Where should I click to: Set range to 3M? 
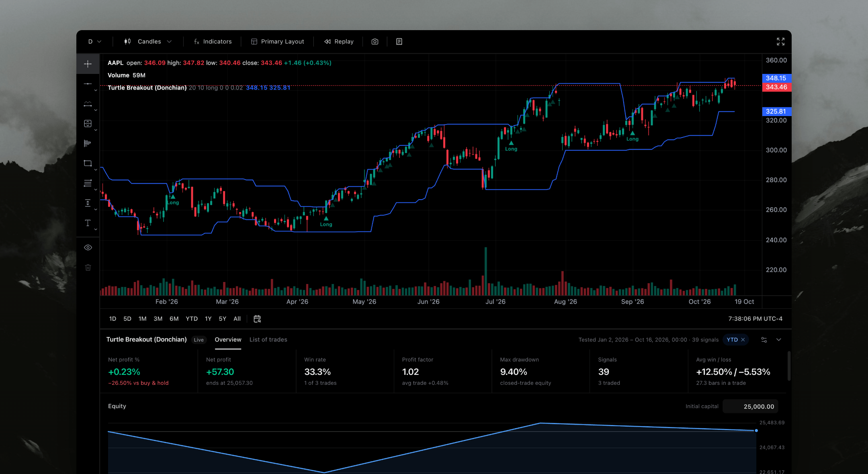coord(158,319)
